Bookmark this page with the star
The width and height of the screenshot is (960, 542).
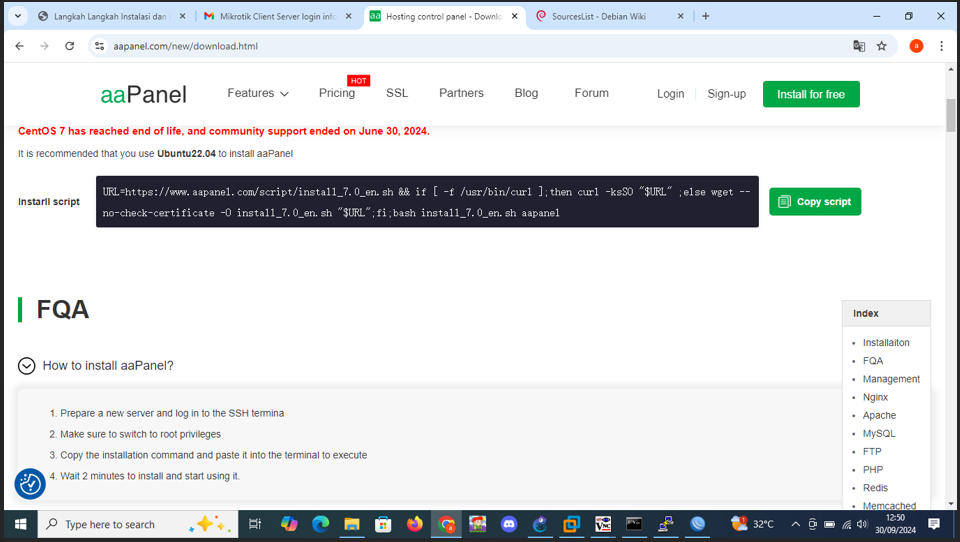coord(882,46)
